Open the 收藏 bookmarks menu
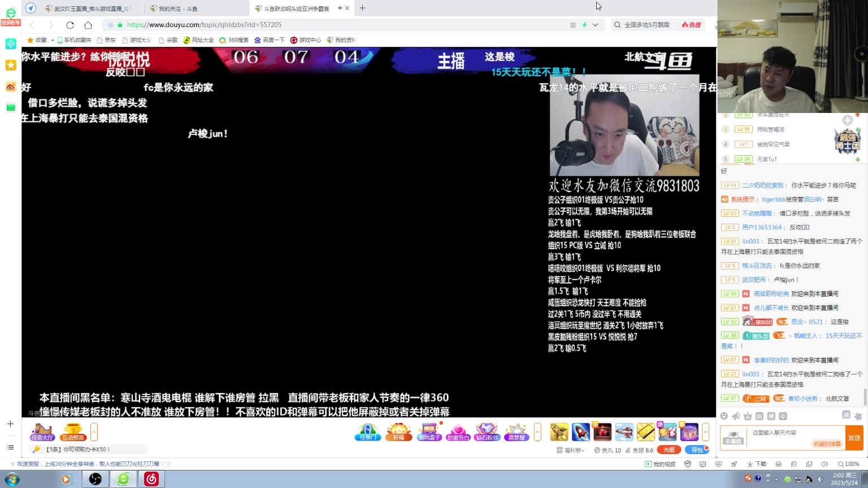The width and height of the screenshot is (868, 488). coord(37,40)
